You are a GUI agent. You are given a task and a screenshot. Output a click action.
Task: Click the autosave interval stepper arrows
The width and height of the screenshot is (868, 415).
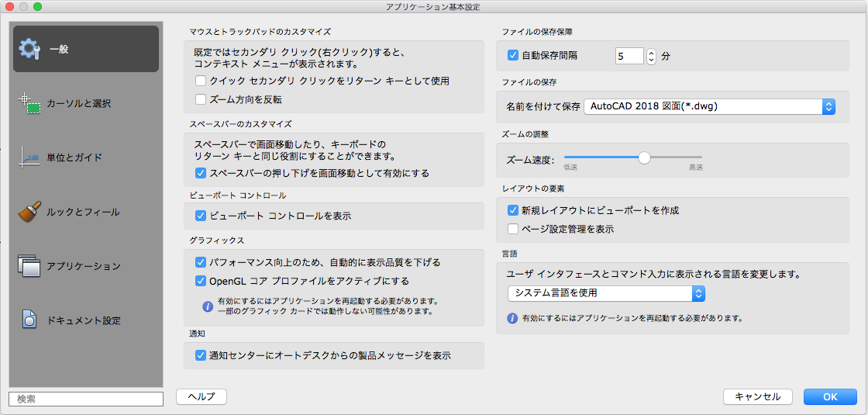tap(651, 56)
